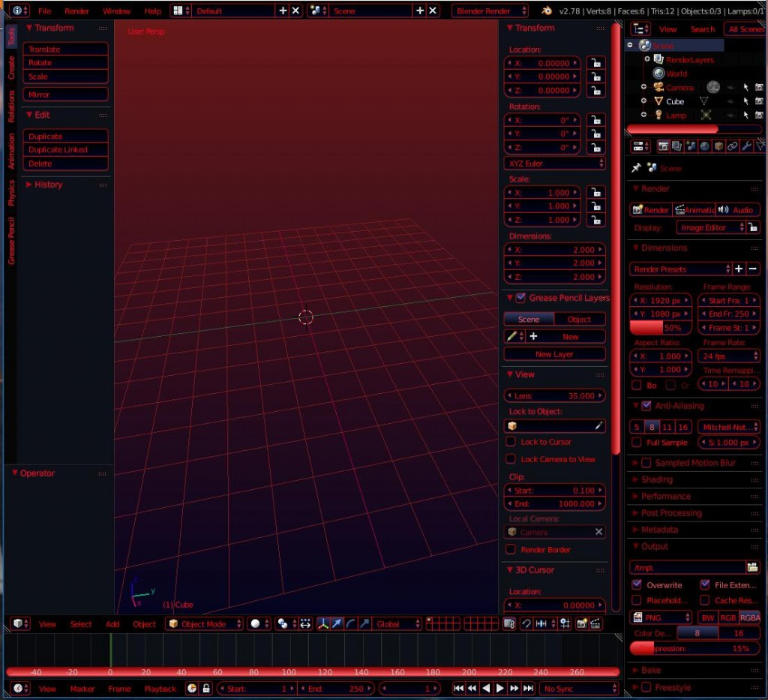Click the New Layer button
The width and height of the screenshot is (768, 700).
coord(555,353)
